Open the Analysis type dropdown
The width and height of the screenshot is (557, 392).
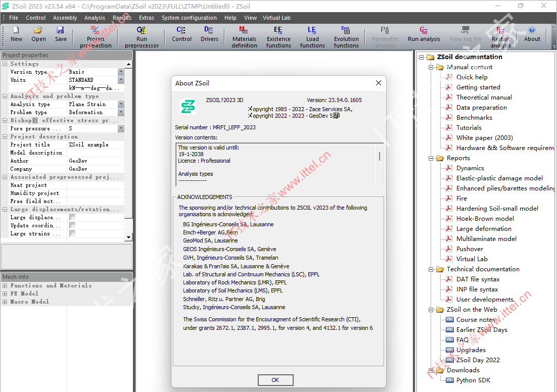(121, 105)
